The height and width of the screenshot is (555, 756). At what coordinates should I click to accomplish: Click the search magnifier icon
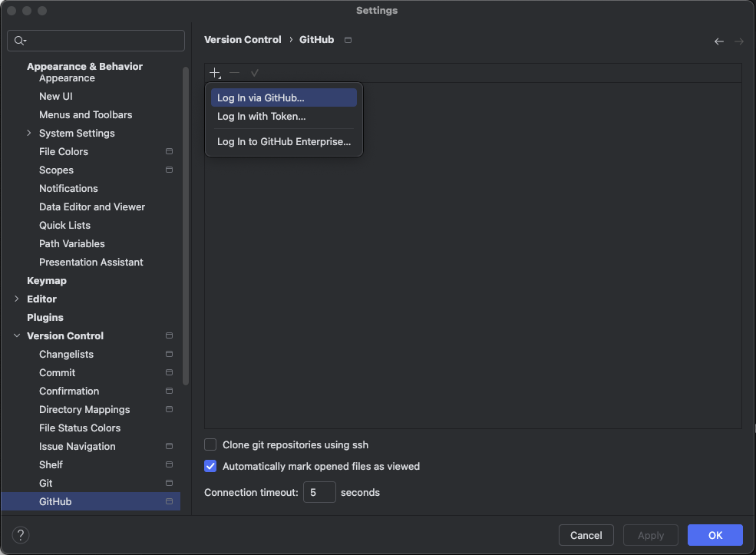point(20,41)
